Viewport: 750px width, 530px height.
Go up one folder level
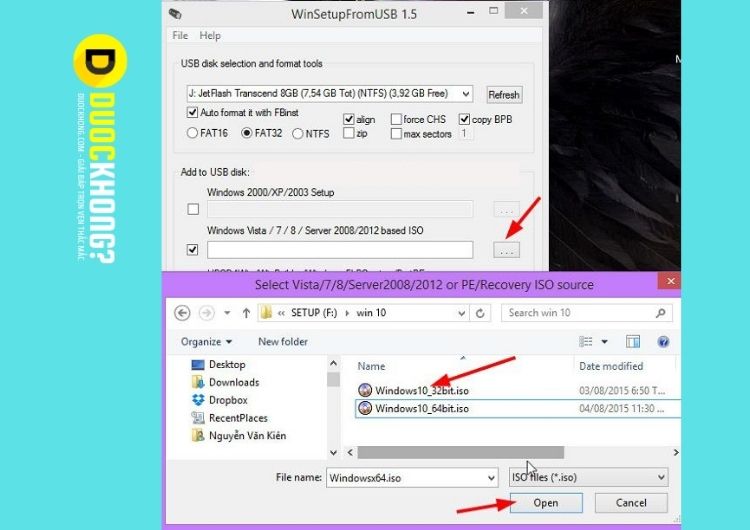[246, 313]
